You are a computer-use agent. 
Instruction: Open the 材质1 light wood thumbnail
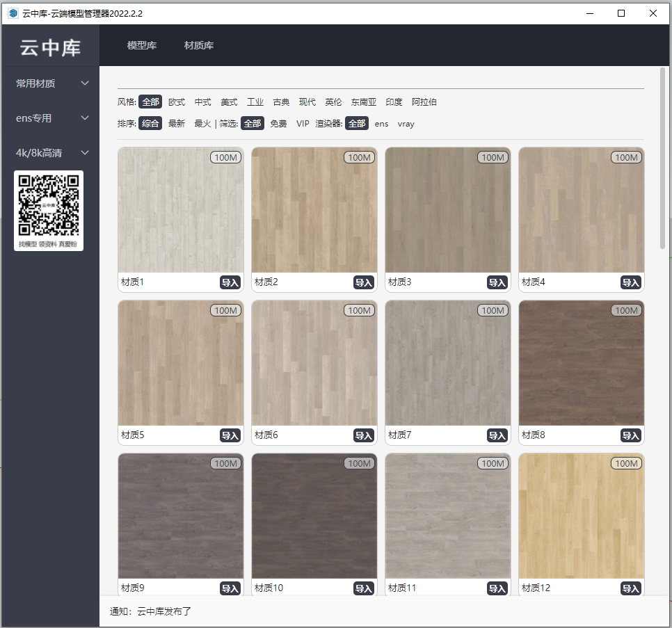point(181,210)
